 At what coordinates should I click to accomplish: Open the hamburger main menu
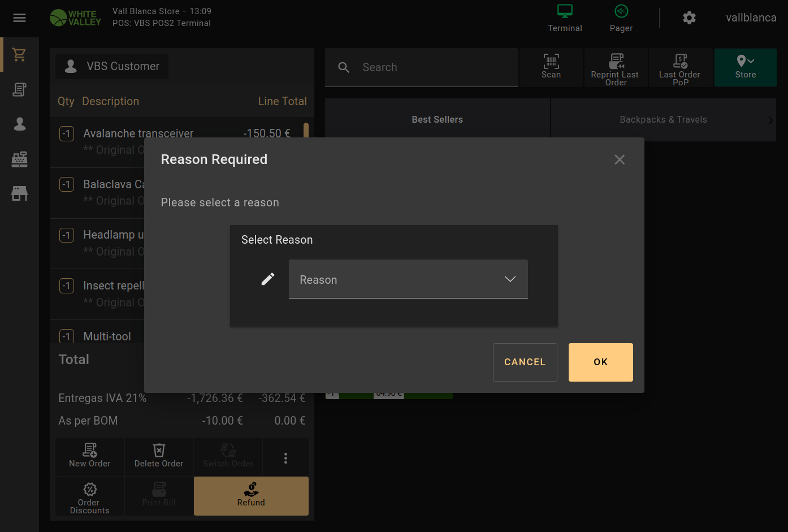coord(19,18)
